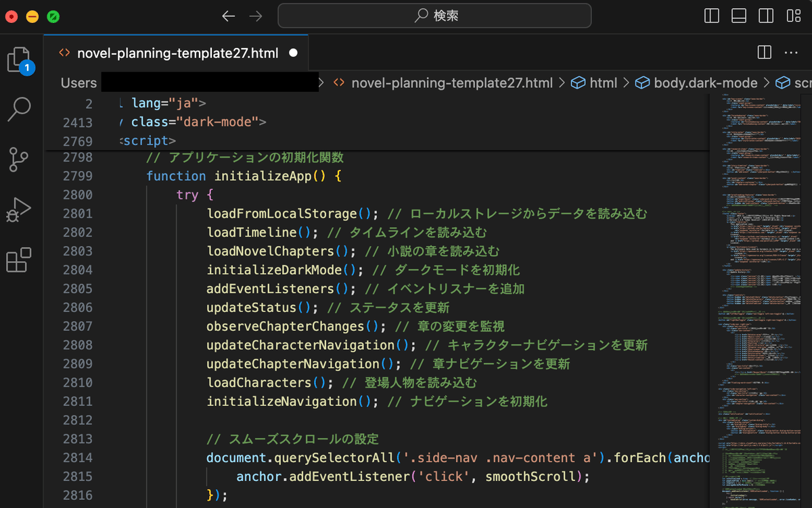Click the observeChapterChanges() call
The height and width of the screenshot is (508, 812).
point(296,326)
